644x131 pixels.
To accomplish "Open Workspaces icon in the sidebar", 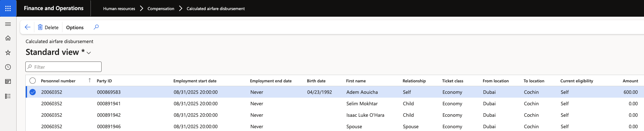I will [x=8, y=82].
